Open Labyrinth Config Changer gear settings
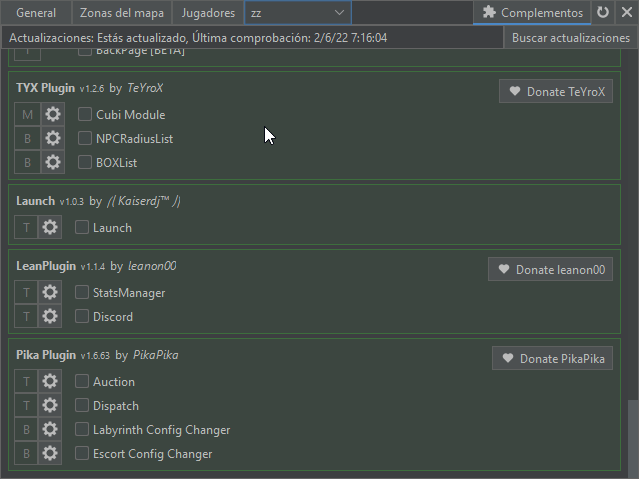Image resolution: width=639 pixels, height=479 pixels. pyautogui.click(x=50, y=430)
